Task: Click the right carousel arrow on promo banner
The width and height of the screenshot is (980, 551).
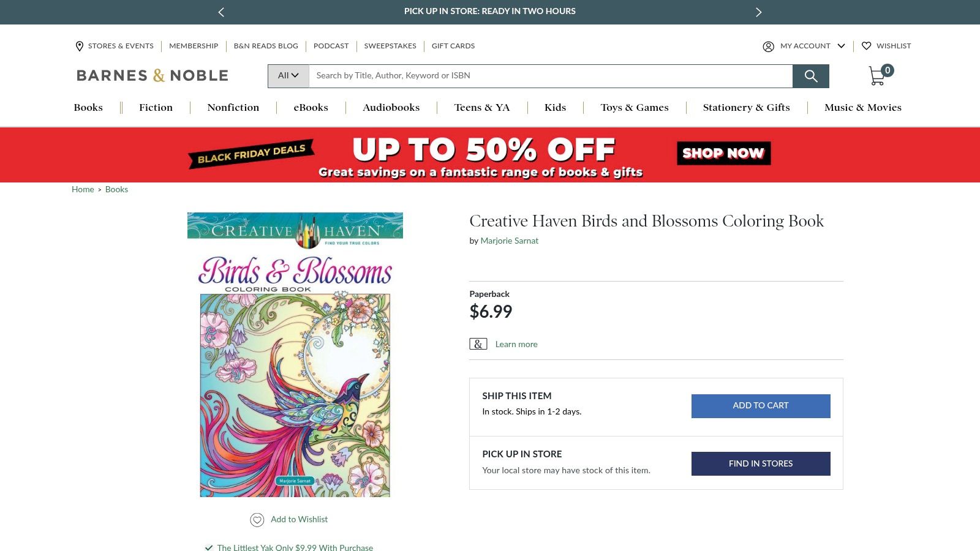Action: 758,12
